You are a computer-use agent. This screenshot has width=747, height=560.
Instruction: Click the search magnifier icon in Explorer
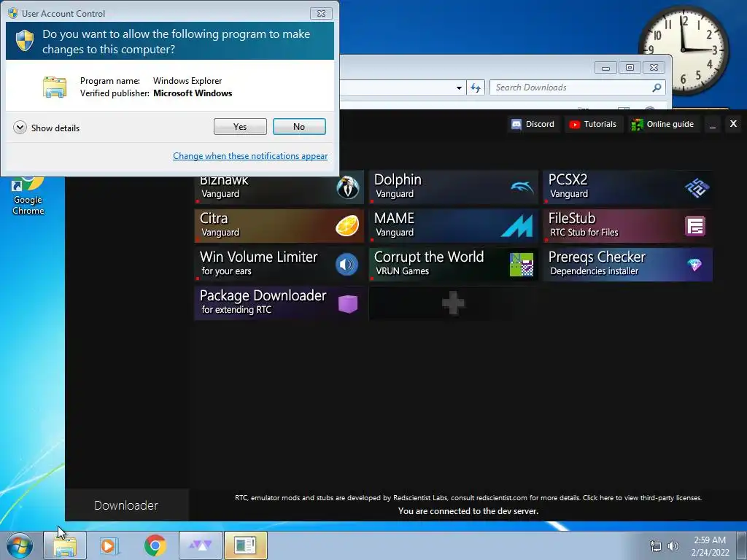pyautogui.click(x=657, y=87)
